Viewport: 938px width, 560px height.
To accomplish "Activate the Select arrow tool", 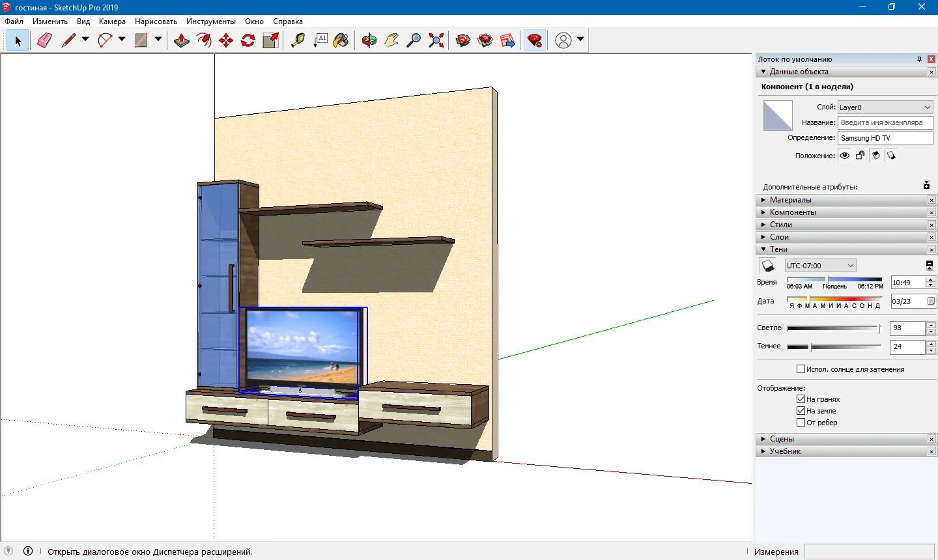I will 18,40.
